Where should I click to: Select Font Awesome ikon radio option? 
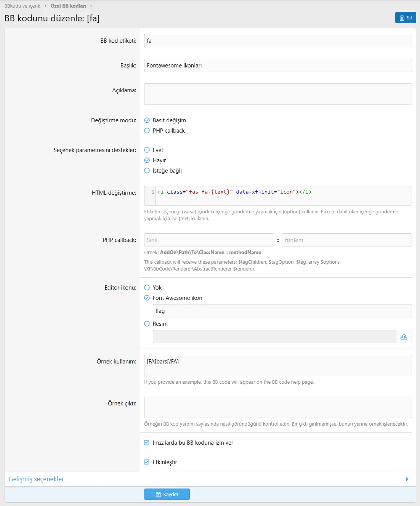tap(147, 298)
